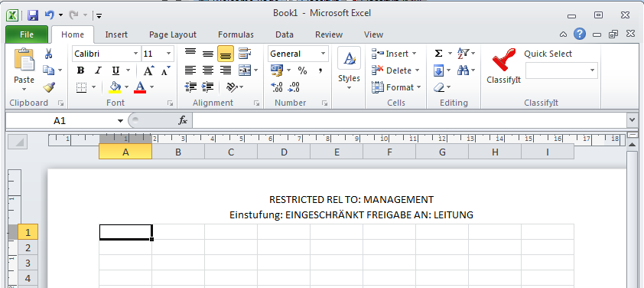644x288 pixels.
Task: Switch to the Page Layout tab
Action: 173,34
